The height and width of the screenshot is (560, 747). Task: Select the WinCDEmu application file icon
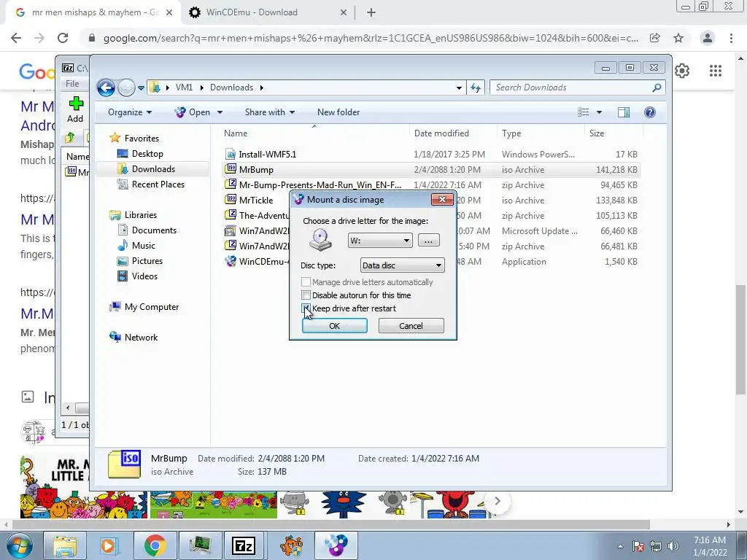click(x=231, y=261)
